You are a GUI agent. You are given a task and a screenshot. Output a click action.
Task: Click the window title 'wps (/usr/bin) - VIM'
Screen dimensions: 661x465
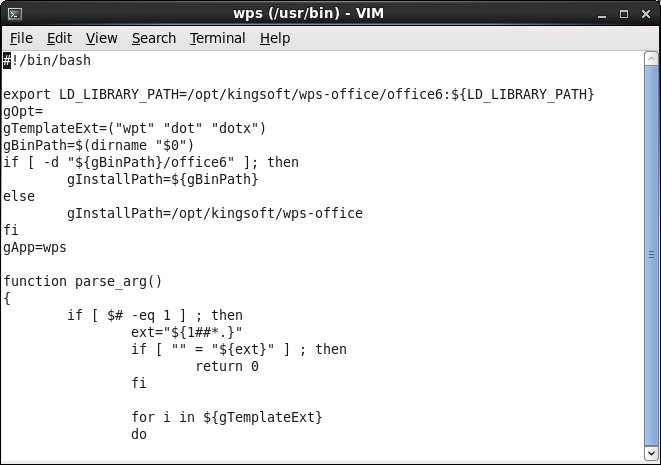click(309, 13)
